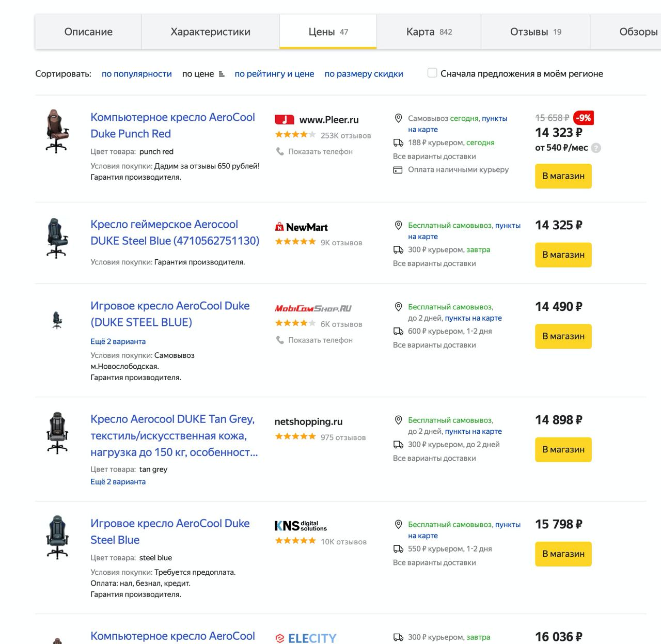Sort by по размеру скидки
This screenshot has width=661, height=644.
(x=364, y=74)
